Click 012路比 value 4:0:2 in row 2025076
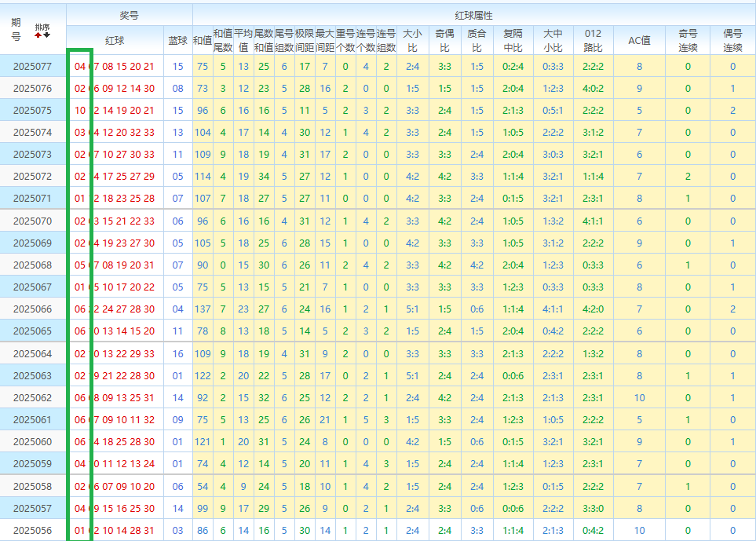 [593, 88]
